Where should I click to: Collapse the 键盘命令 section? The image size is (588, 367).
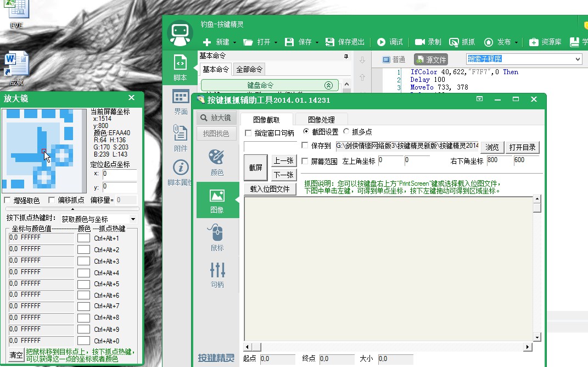tap(328, 85)
